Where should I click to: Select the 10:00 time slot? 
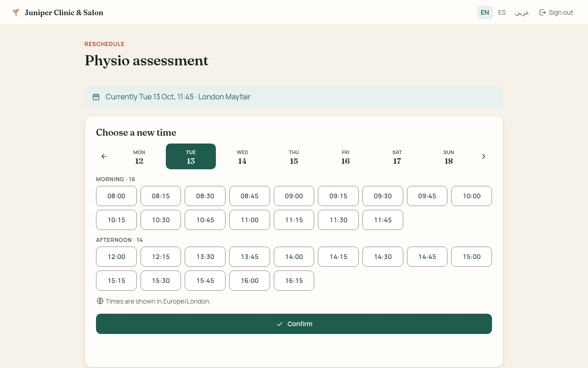(472, 196)
